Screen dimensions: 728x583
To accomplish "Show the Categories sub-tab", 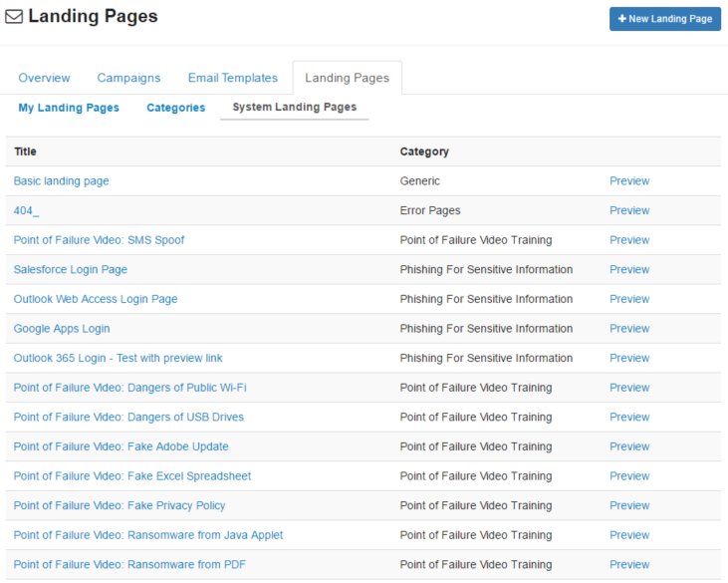I will pos(176,108).
